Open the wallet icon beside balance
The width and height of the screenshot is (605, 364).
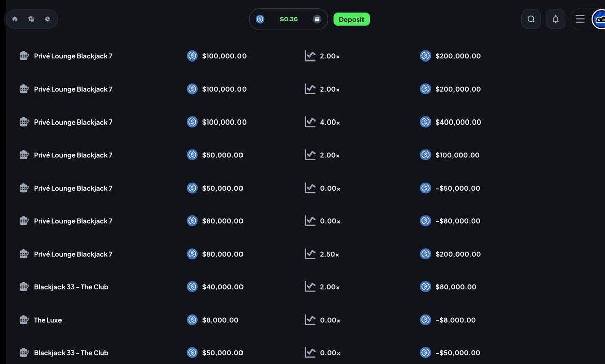click(317, 19)
